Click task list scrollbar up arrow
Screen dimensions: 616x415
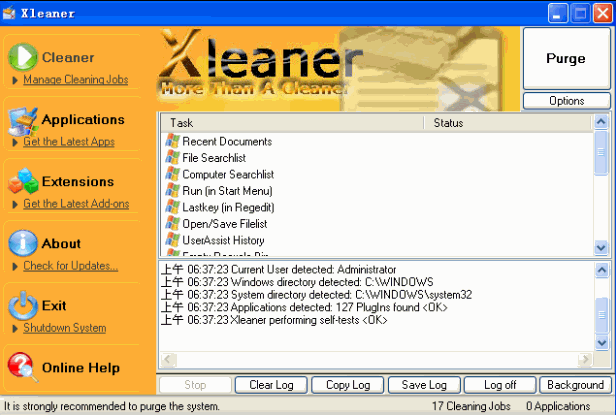pyautogui.click(x=601, y=122)
